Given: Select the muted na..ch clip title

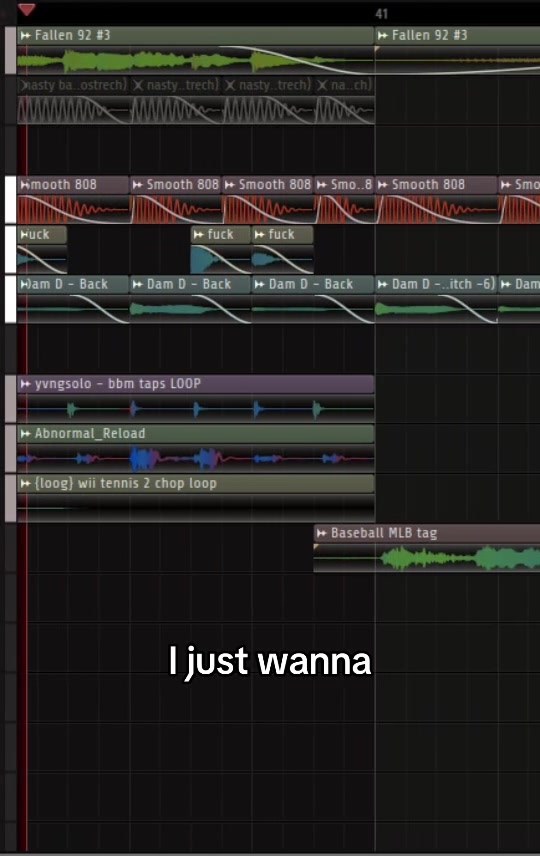Looking at the screenshot, I should click(351, 85).
